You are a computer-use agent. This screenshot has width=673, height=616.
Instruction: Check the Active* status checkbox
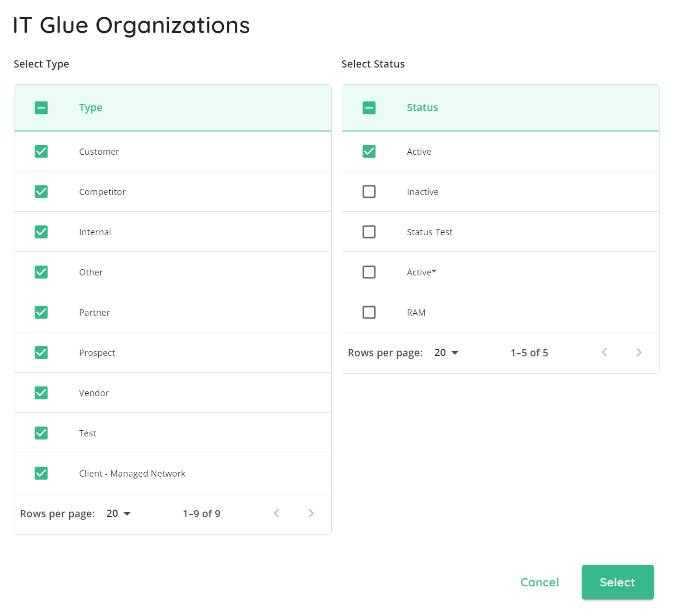coord(369,272)
